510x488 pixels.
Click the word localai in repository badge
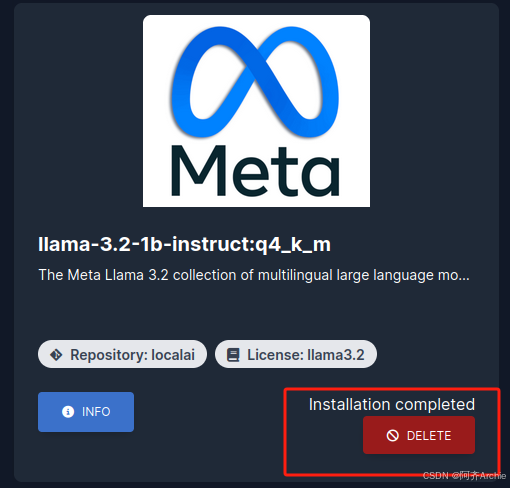click(x=173, y=355)
